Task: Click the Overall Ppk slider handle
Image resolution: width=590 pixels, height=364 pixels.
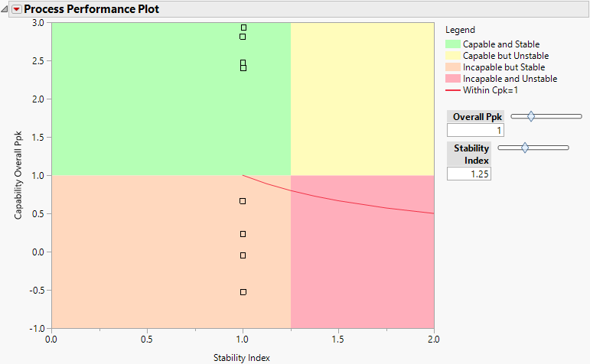Action: pos(531,116)
